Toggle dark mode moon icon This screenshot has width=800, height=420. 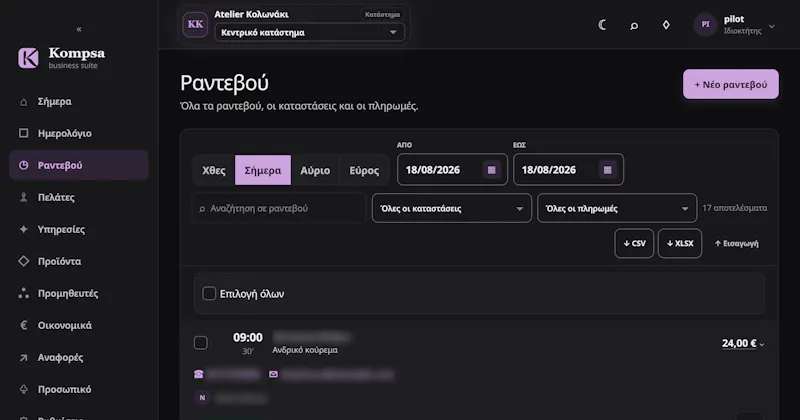coord(603,24)
